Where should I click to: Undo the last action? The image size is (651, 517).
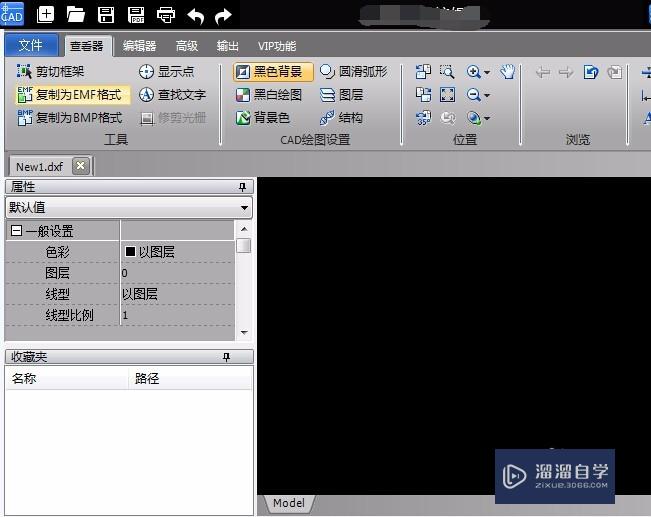tap(196, 16)
